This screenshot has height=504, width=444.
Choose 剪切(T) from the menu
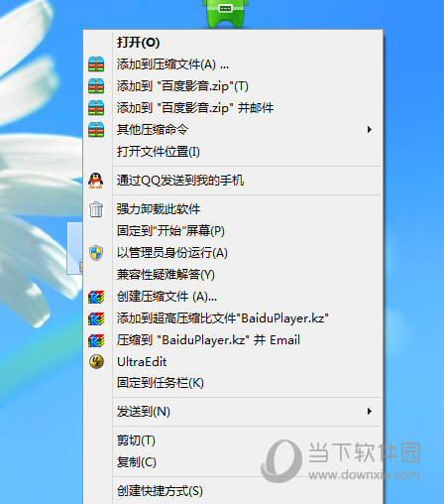pyautogui.click(x=233, y=441)
